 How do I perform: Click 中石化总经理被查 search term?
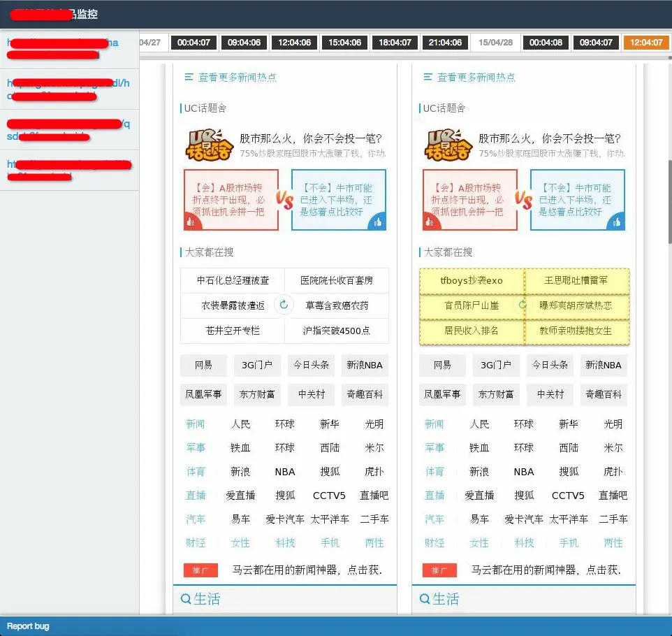[x=233, y=280]
